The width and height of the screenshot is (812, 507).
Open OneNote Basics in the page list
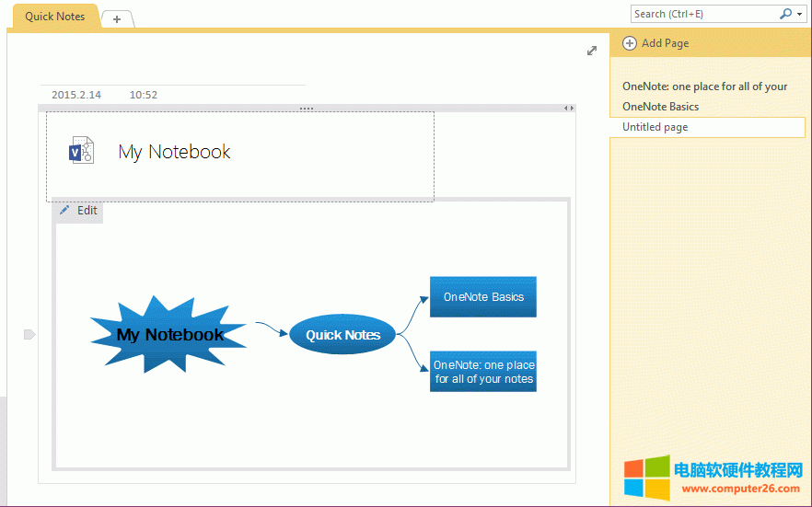(660, 107)
